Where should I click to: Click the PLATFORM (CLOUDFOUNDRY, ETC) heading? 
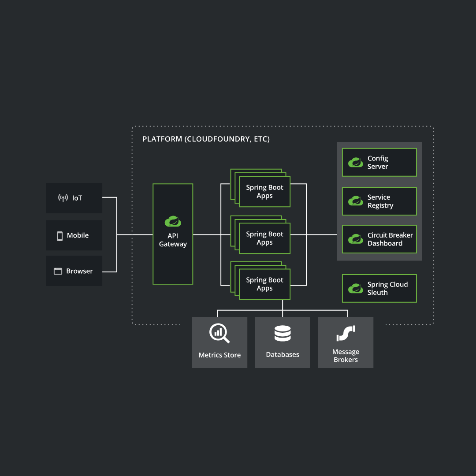coord(206,139)
